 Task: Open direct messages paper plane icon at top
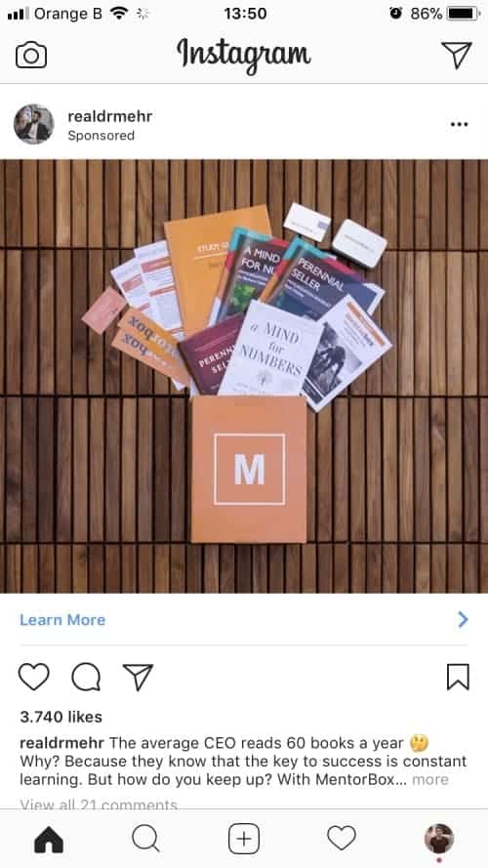[x=457, y=55]
